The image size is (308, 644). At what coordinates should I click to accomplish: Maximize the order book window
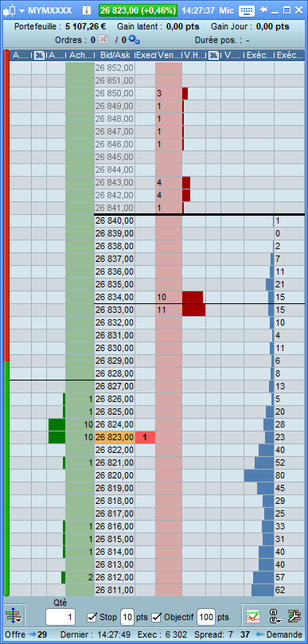click(287, 10)
